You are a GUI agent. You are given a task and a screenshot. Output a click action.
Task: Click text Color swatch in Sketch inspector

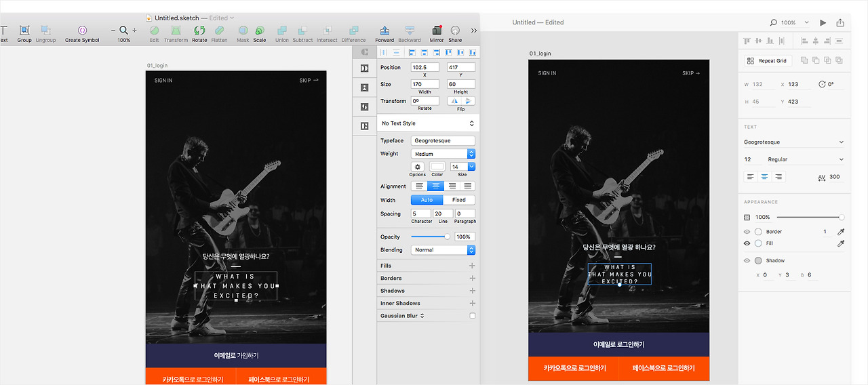pyautogui.click(x=437, y=167)
